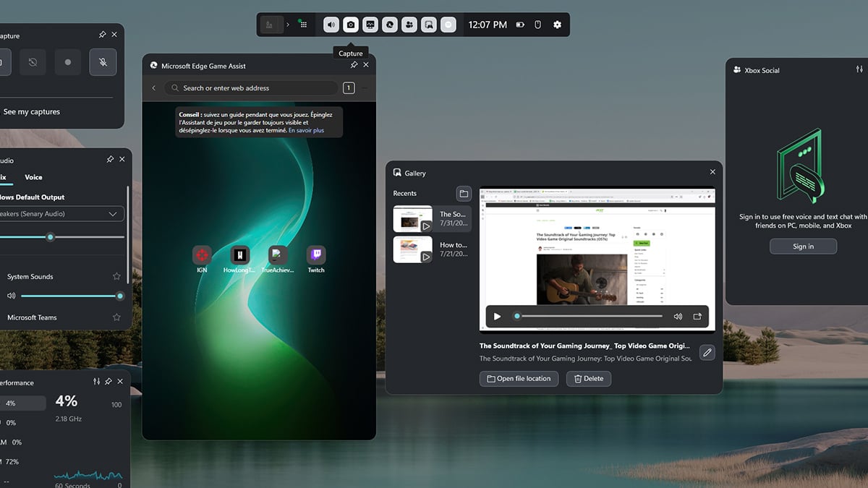
Task: Go back in Edge Game Assist
Action: (153, 88)
